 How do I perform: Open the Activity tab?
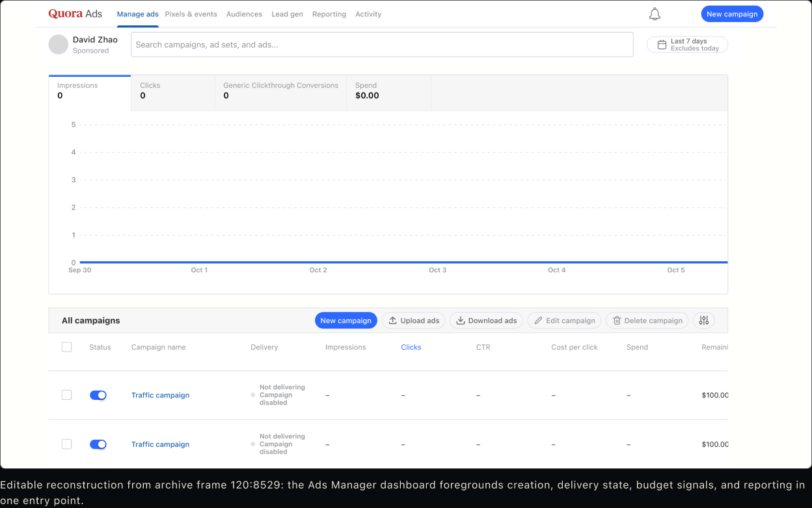[368, 14]
